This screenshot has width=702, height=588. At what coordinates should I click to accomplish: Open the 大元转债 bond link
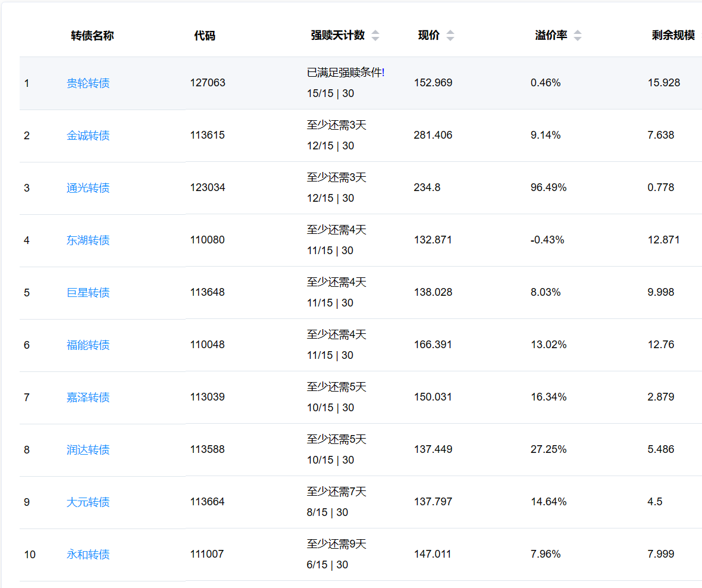click(x=88, y=502)
